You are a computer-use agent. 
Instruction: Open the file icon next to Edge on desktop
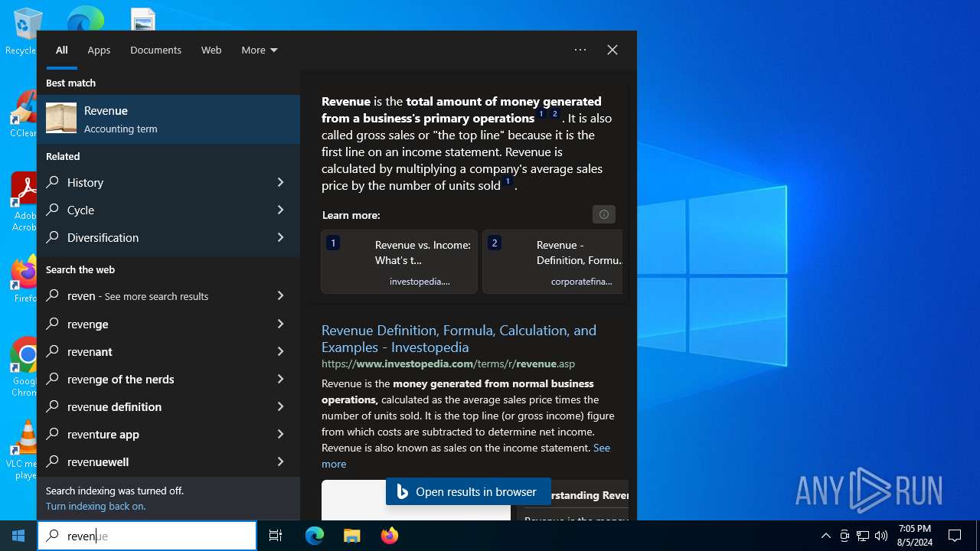pyautogui.click(x=143, y=18)
